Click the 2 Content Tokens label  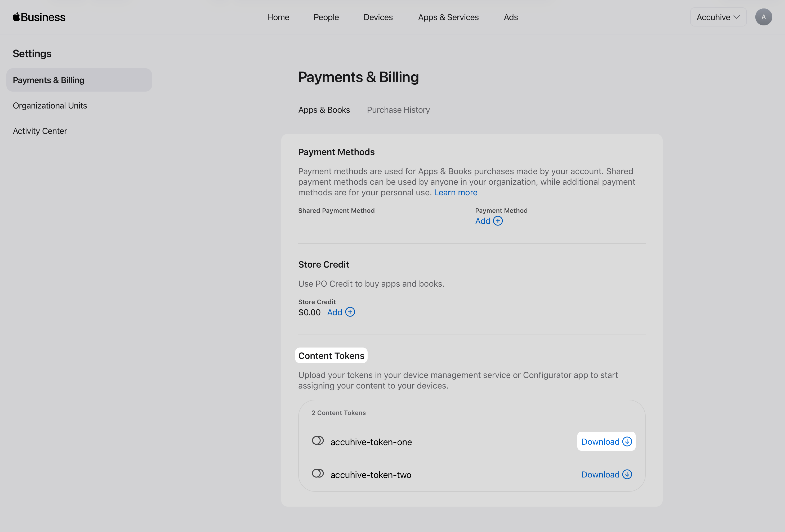pyautogui.click(x=338, y=413)
